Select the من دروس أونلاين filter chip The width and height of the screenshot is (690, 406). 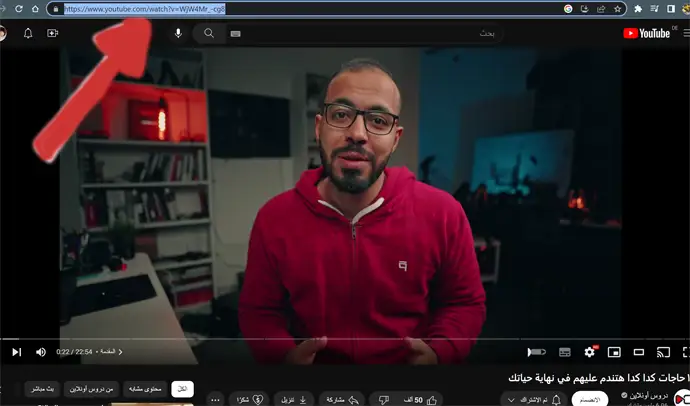click(92, 389)
